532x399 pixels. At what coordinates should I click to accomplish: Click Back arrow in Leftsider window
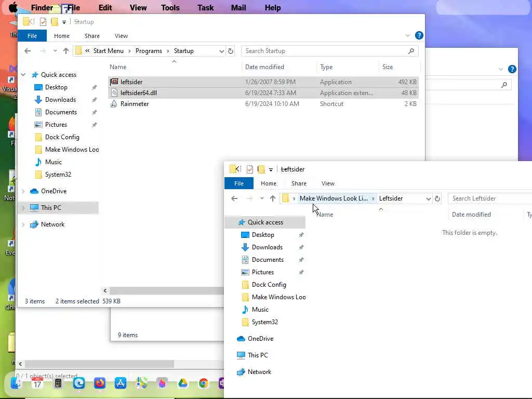coord(234,198)
